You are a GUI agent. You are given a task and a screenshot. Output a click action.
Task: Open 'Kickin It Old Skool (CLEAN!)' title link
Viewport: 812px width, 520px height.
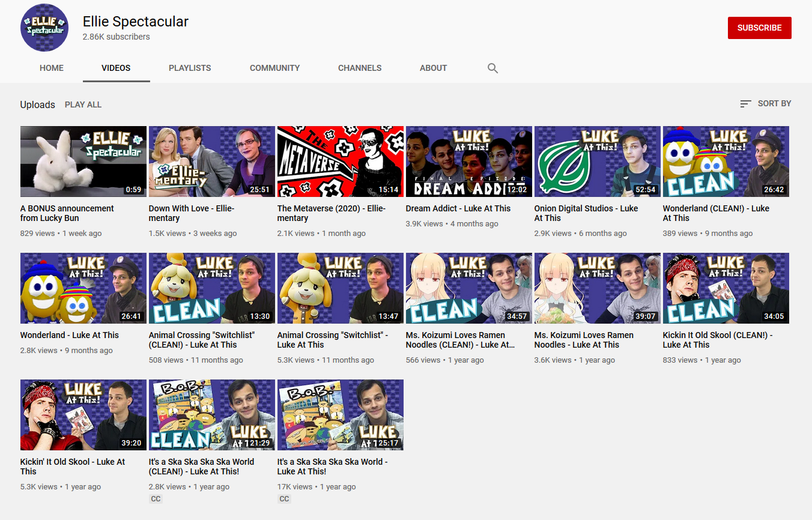pos(718,340)
